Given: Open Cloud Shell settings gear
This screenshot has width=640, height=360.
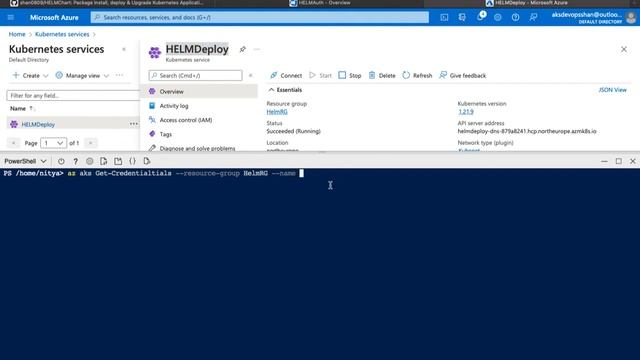Looking at the screenshot, I should coord(89,161).
